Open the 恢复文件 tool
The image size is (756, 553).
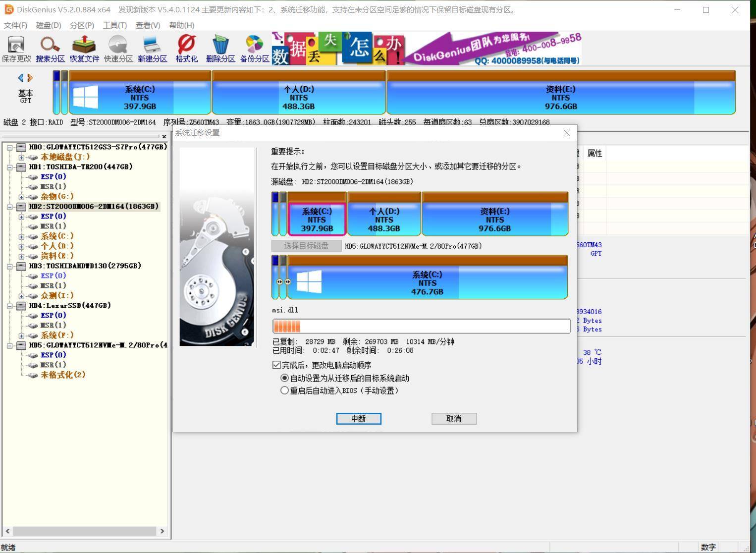[84, 47]
